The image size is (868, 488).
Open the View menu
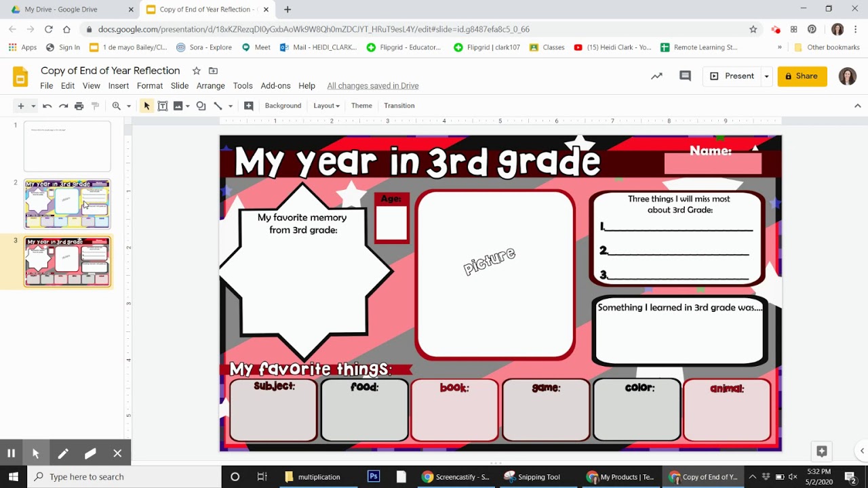92,86
